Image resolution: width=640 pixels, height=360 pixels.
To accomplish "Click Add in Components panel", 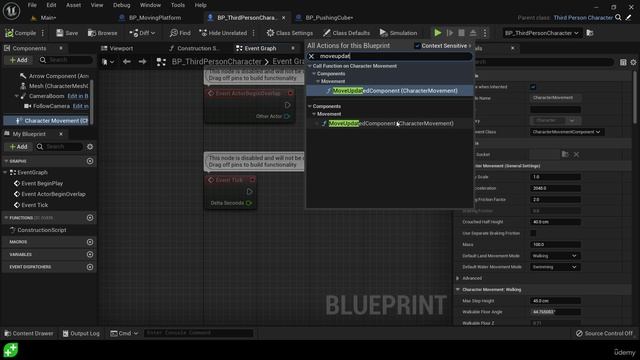I will 19,60.
